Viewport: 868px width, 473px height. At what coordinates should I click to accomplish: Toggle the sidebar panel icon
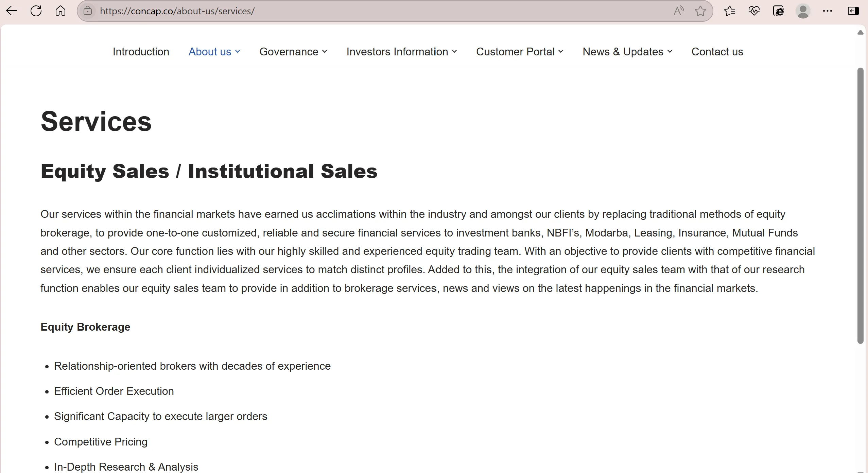click(853, 11)
